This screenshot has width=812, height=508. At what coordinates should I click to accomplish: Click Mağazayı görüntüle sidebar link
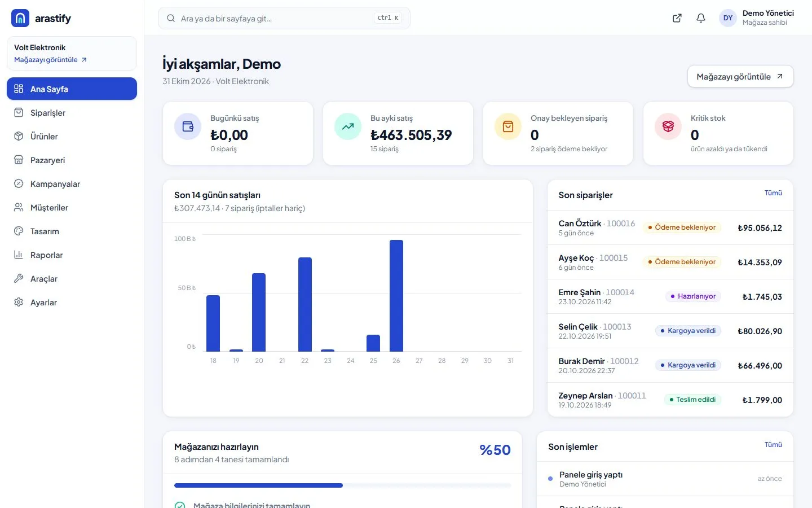(51, 60)
